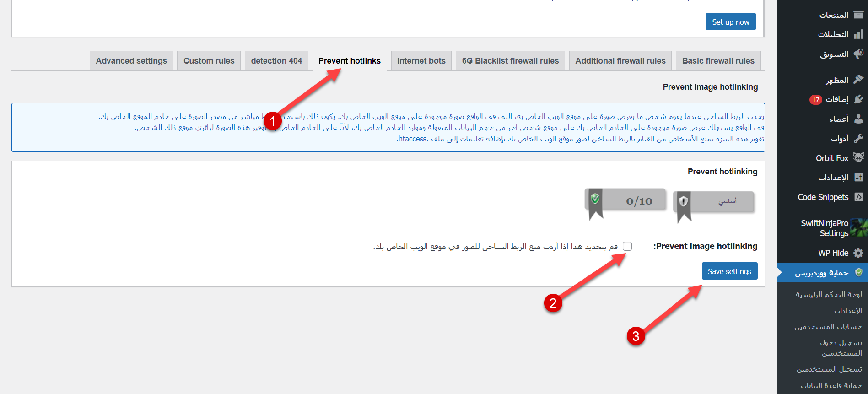Click the أساسي basic level shield badge

(x=714, y=206)
